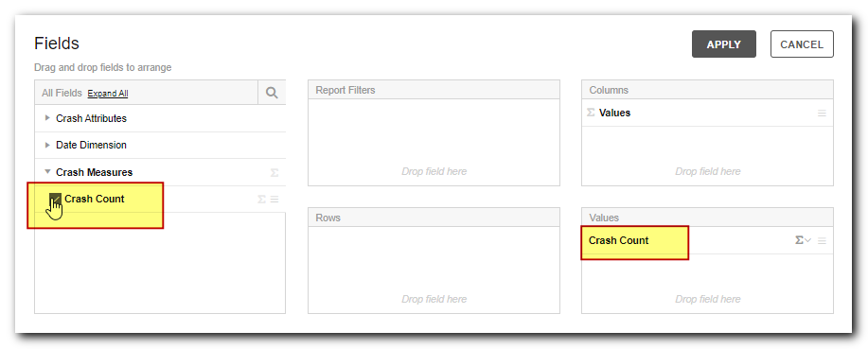Screen dimensions: 868x349
Task: Click the drag handle icon beside Values in Columns
Action: tap(822, 113)
